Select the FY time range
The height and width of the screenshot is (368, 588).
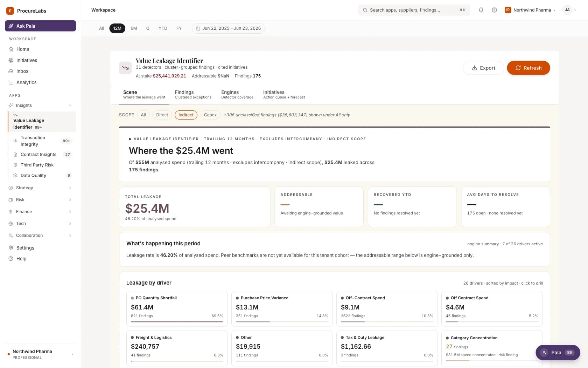[x=179, y=28]
